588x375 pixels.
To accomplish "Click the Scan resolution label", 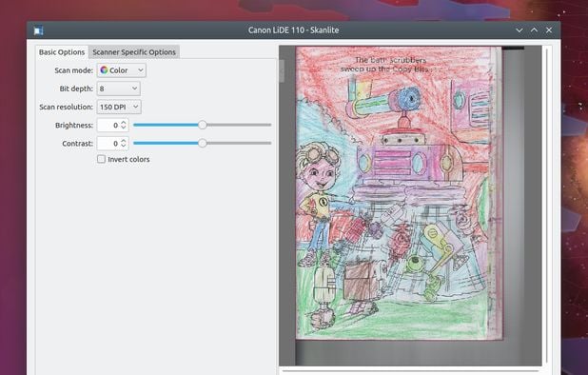I will (66, 107).
